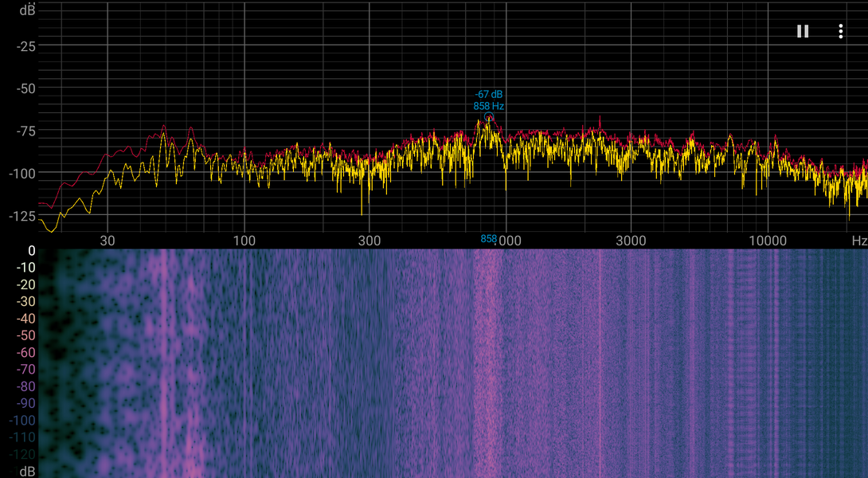The width and height of the screenshot is (868, 478).
Task: Click the -60 value on spectrogram color scale
Action: tap(25, 353)
